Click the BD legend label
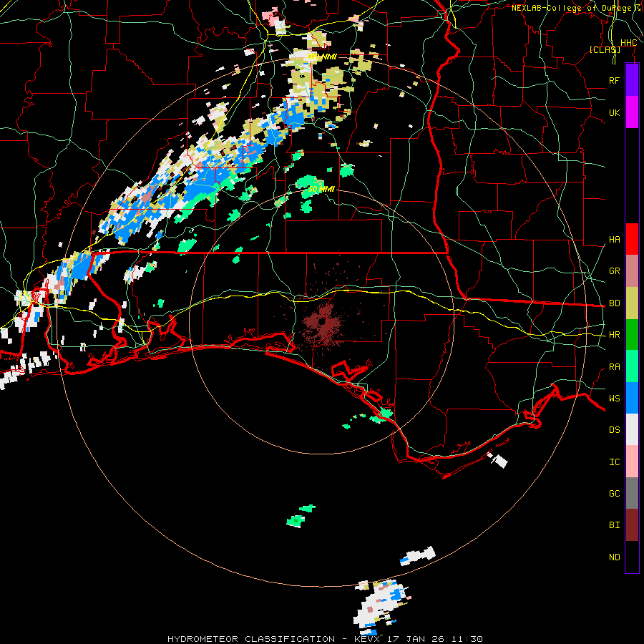Viewport: 644px width, 644px height. point(614,303)
